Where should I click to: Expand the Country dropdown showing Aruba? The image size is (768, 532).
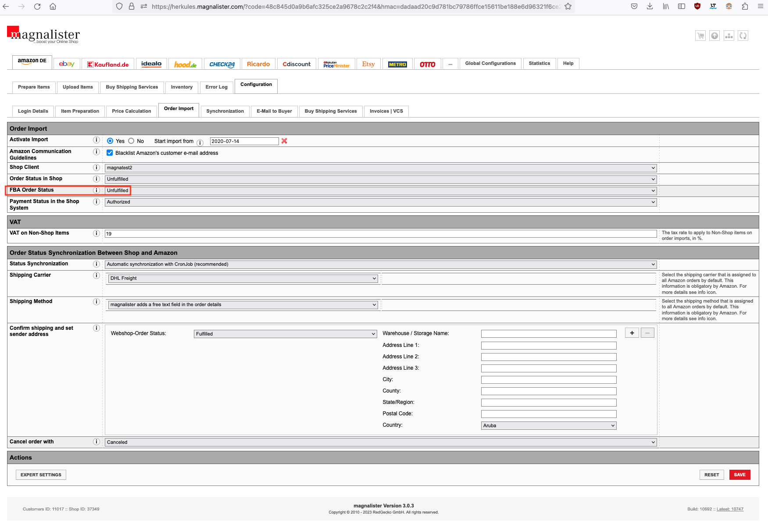[548, 425]
